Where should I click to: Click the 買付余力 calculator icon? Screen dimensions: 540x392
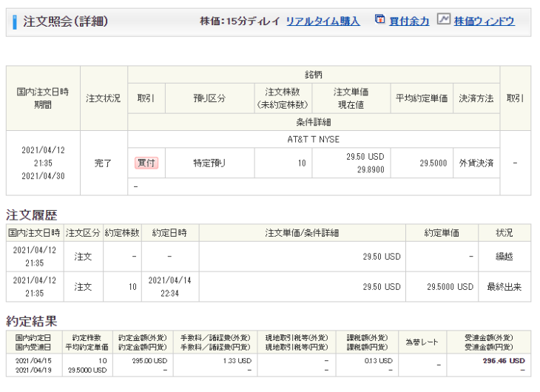tap(379, 20)
